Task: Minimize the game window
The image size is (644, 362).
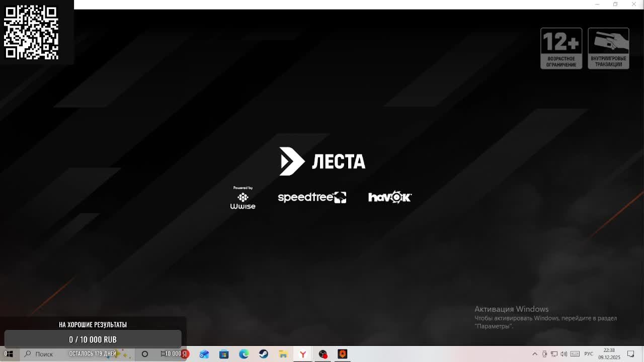Action: coord(597,5)
